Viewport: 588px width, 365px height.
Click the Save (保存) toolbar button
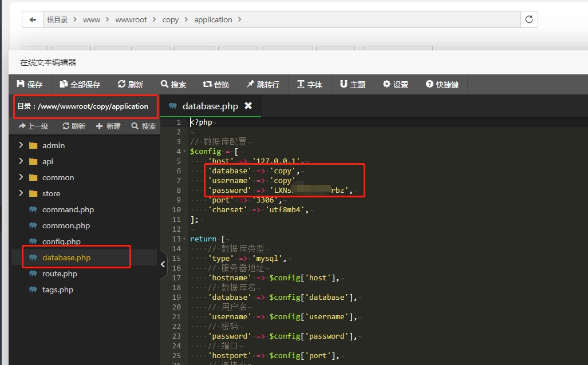click(30, 84)
